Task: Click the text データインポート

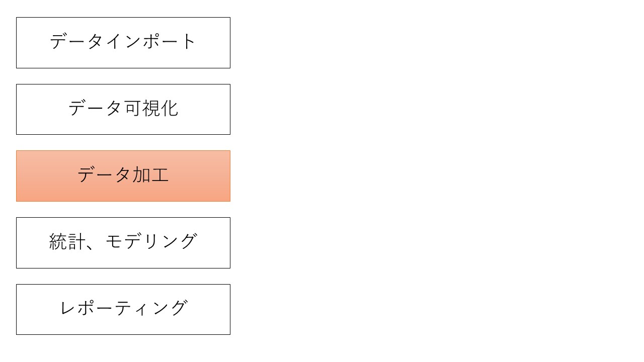Action: pos(123,42)
